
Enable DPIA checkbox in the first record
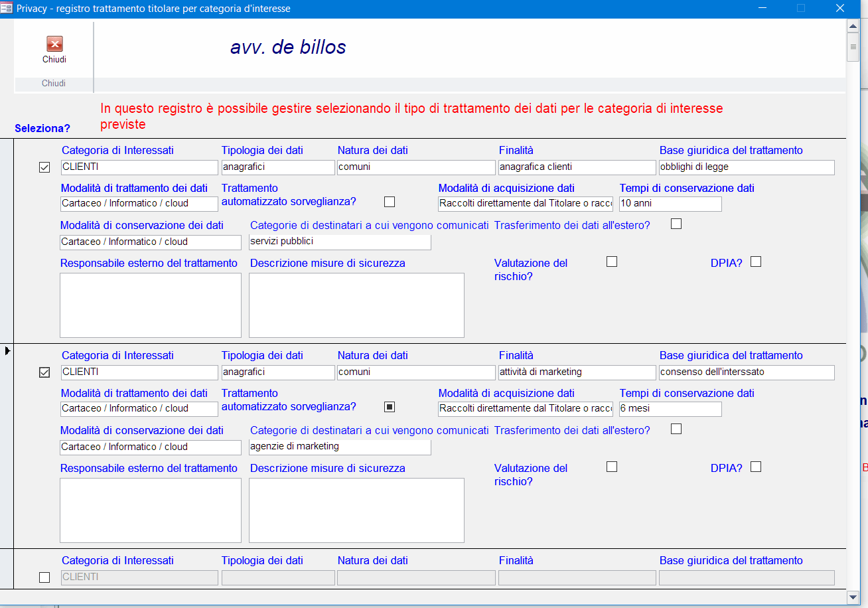coord(756,262)
